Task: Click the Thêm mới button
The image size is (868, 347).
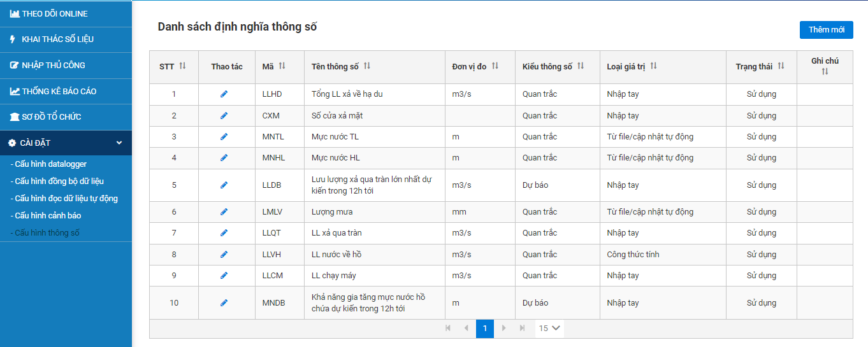Action: [826, 30]
